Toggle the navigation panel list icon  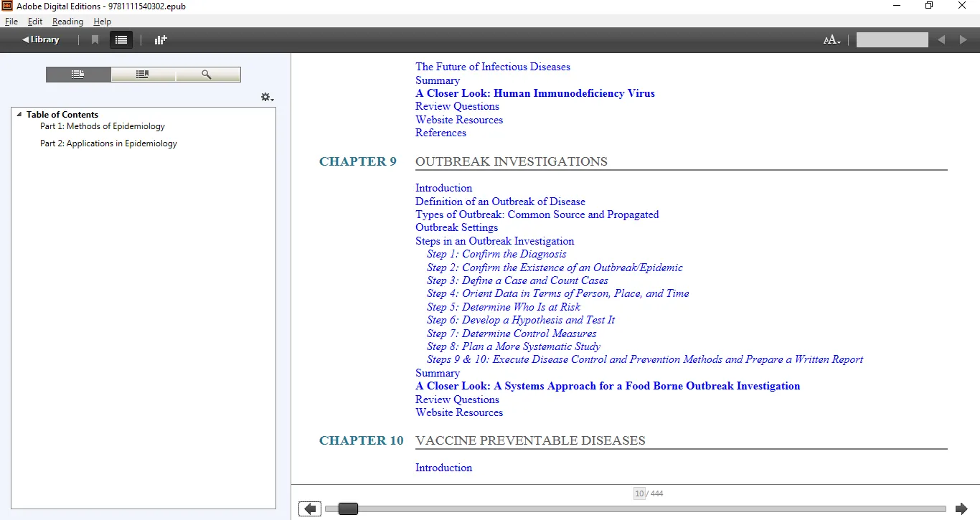(121, 40)
